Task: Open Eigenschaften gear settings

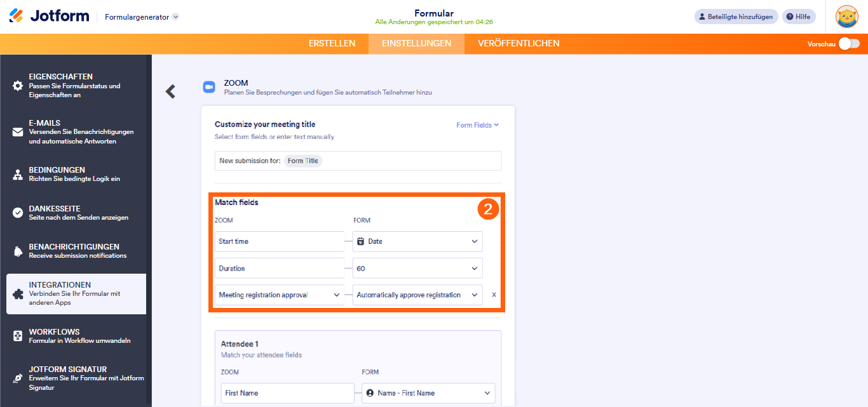Action: [18, 86]
